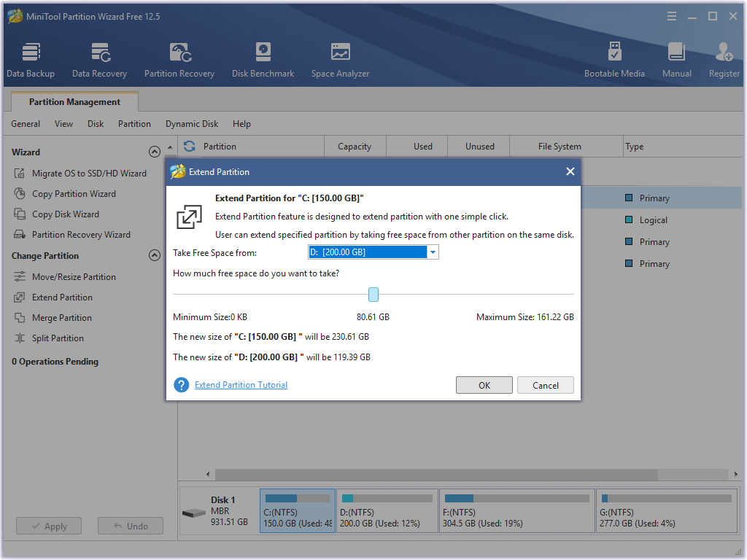Switch to the Partition Management tab
The height and width of the screenshot is (560, 747).
pyautogui.click(x=74, y=101)
